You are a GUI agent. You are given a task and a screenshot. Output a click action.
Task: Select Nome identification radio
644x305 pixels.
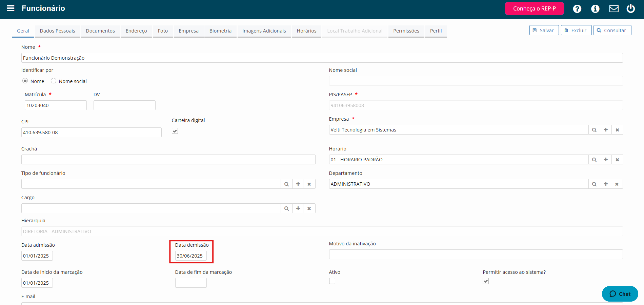(x=25, y=81)
